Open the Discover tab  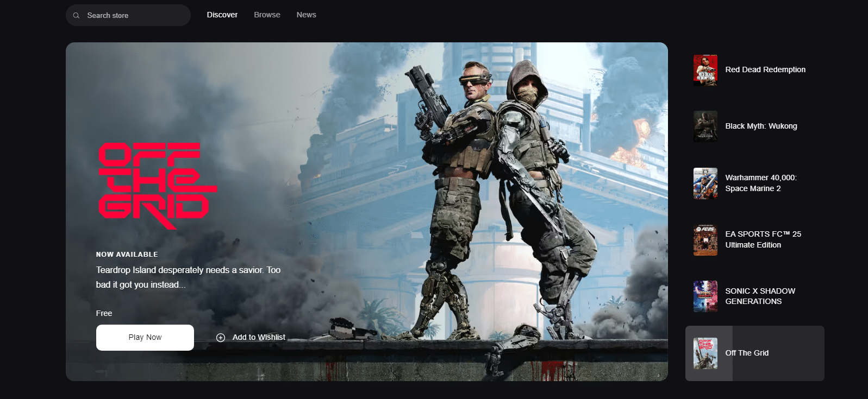tap(222, 15)
